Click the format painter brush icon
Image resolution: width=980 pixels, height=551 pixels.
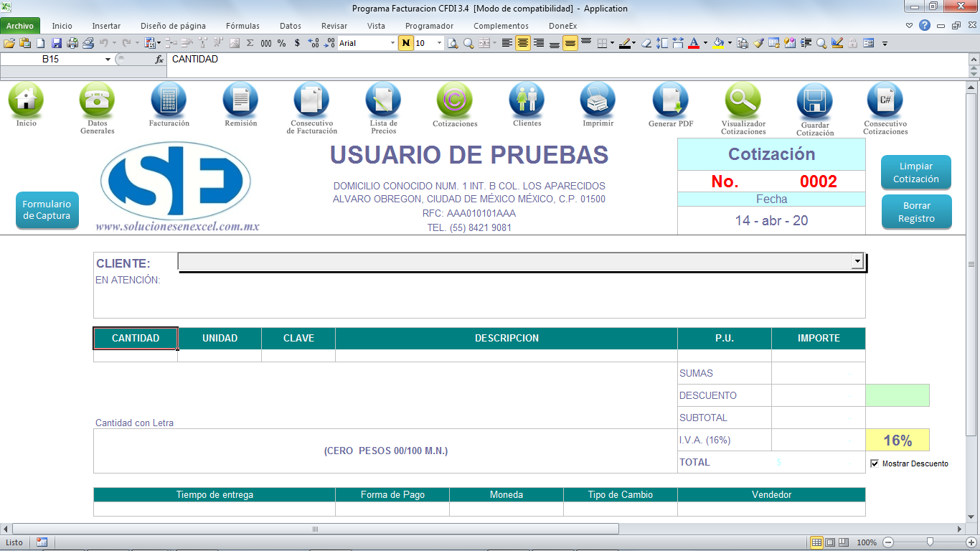[x=758, y=43]
